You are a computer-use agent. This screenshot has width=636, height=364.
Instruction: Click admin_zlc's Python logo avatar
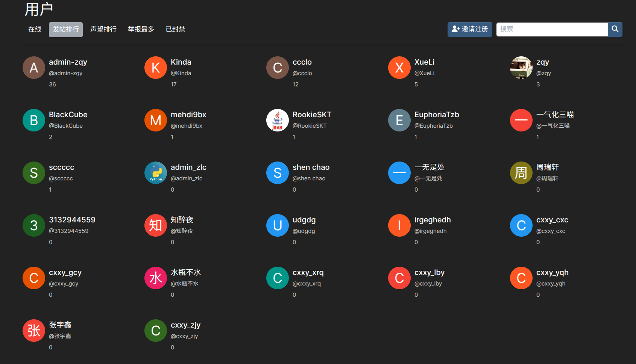pyautogui.click(x=156, y=173)
